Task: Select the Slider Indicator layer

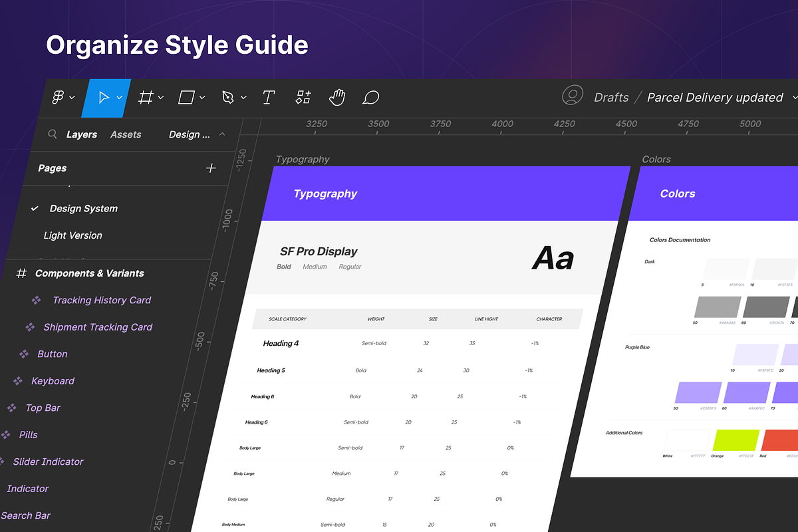Action: (x=48, y=462)
